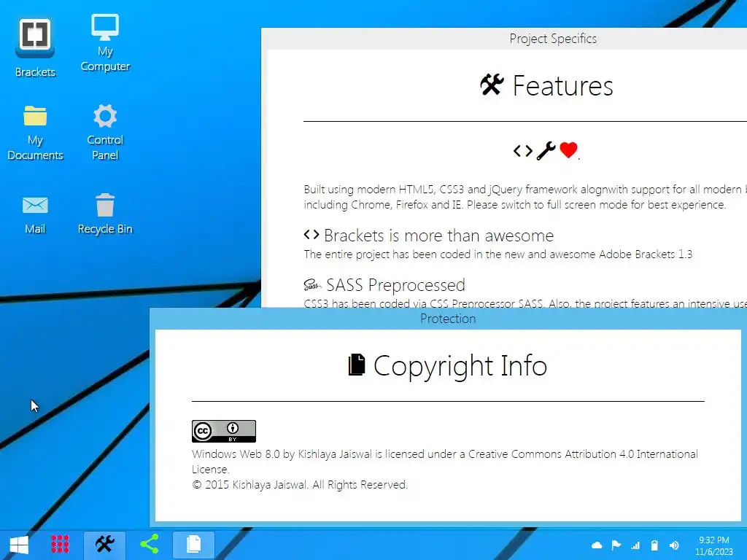Click the code brackets icon below Features
The width and height of the screenshot is (747, 560).
coord(522,151)
